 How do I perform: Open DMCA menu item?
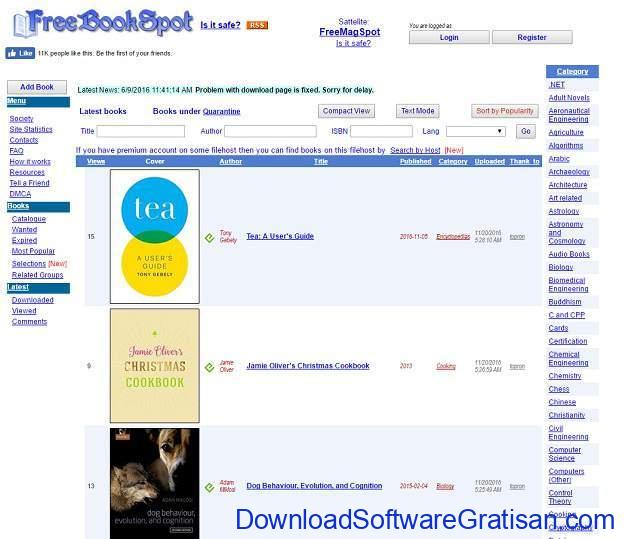pyautogui.click(x=20, y=194)
